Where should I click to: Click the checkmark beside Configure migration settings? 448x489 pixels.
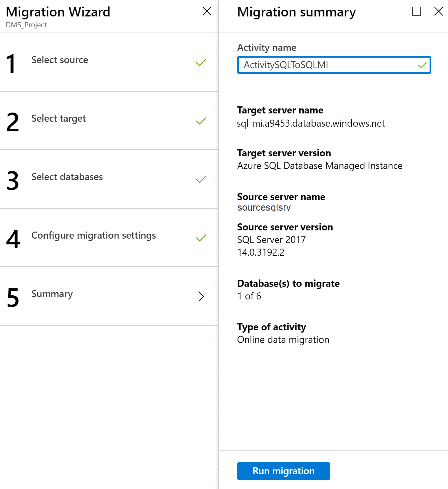tap(201, 238)
